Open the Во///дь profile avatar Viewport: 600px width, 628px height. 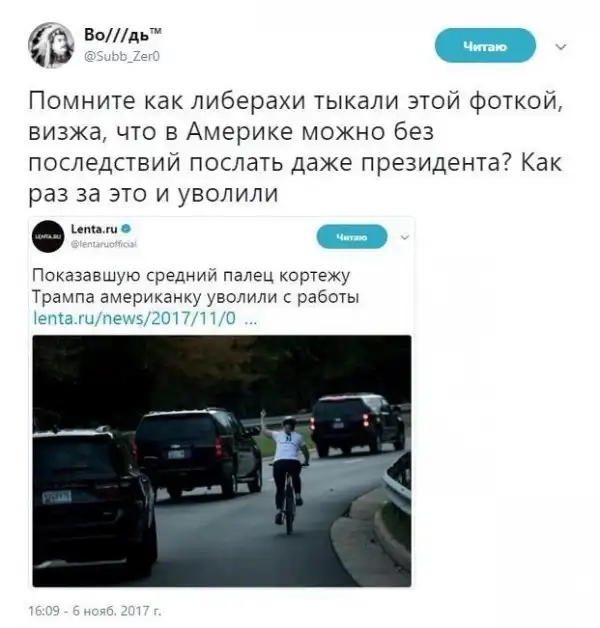coord(51,45)
